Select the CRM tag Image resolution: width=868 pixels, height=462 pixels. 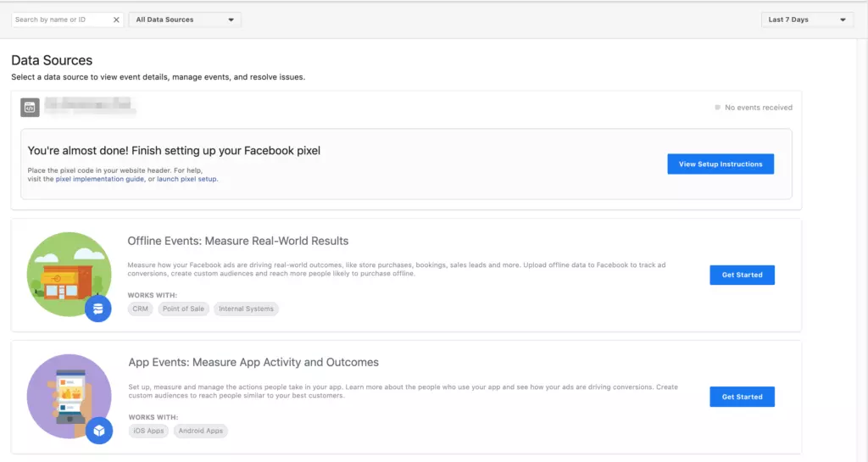coord(141,309)
